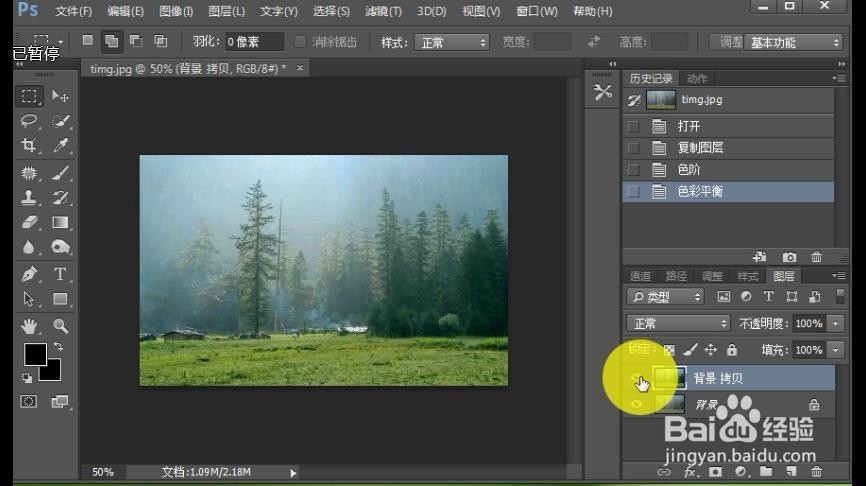
Task: Select the Rectangle shape tool
Action: [x=60, y=299]
